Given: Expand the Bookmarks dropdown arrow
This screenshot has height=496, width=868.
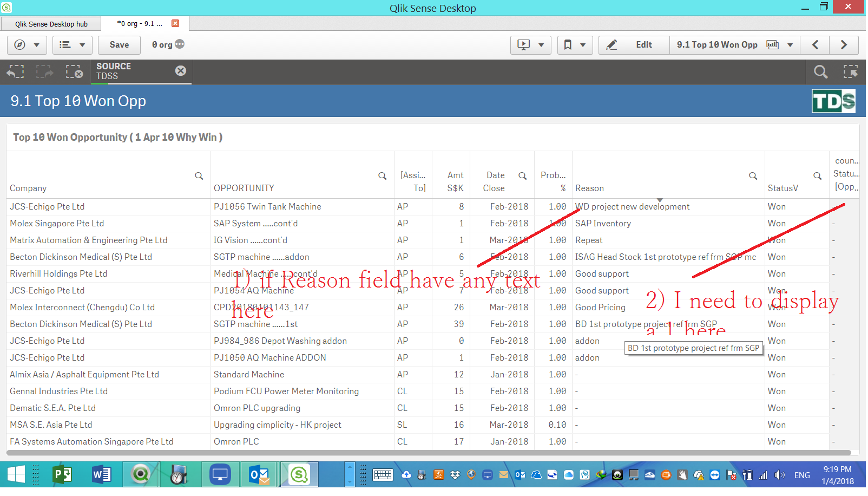Looking at the screenshot, I should coord(583,45).
